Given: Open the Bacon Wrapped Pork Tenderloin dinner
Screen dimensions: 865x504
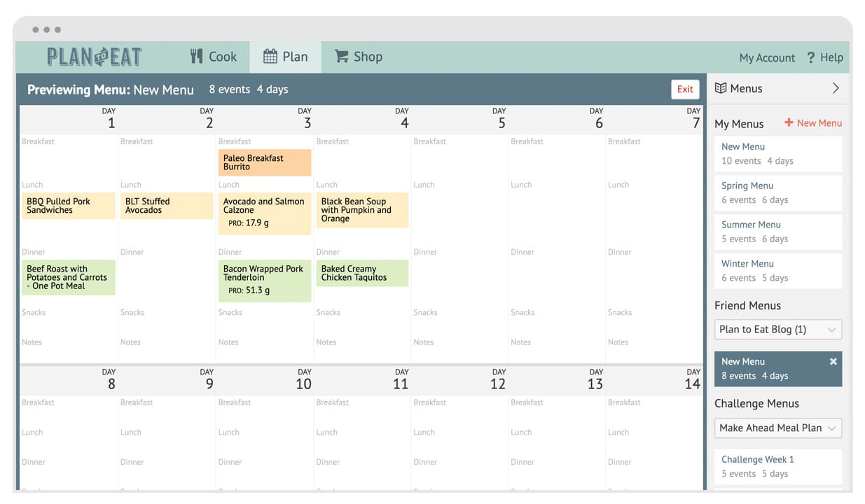Looking at the screenshot, I should pyautogui.click(x=264, y=280).
